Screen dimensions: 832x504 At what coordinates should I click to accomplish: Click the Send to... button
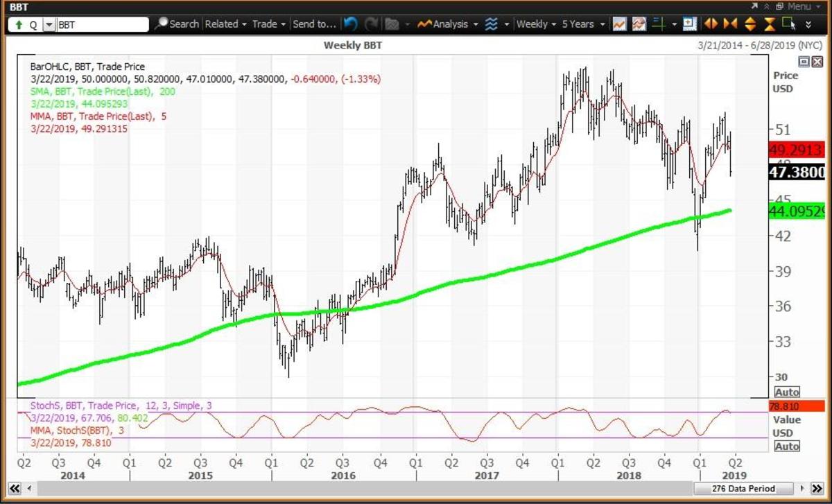tap(314, 24)
